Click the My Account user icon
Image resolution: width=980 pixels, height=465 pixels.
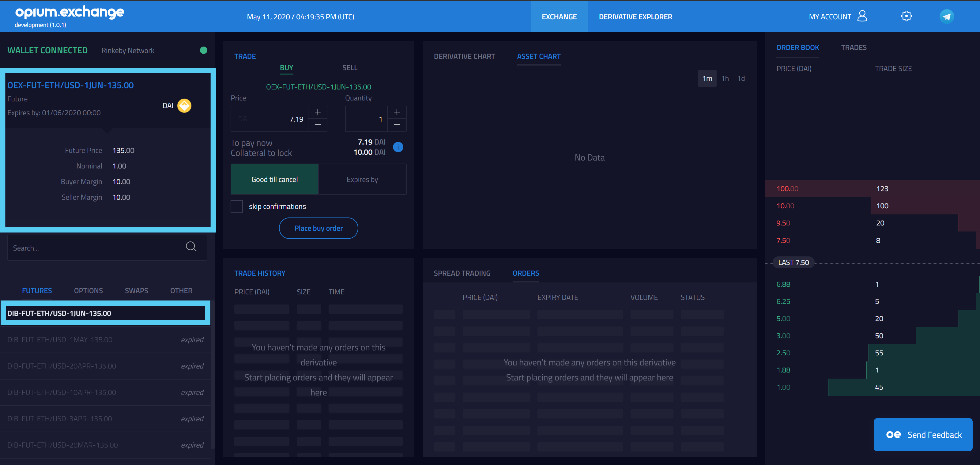[x=862, y=16]
